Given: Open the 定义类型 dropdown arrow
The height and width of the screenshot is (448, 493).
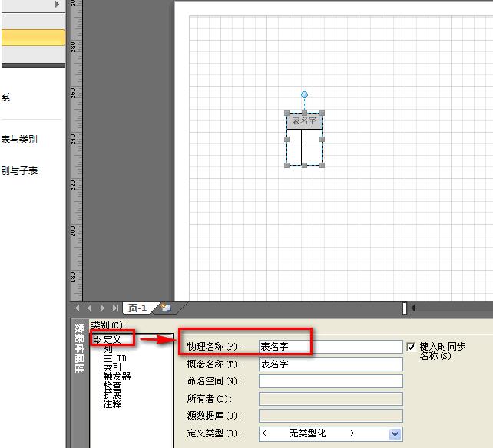Looking at the screenshot, I should (x=395, y=434).
